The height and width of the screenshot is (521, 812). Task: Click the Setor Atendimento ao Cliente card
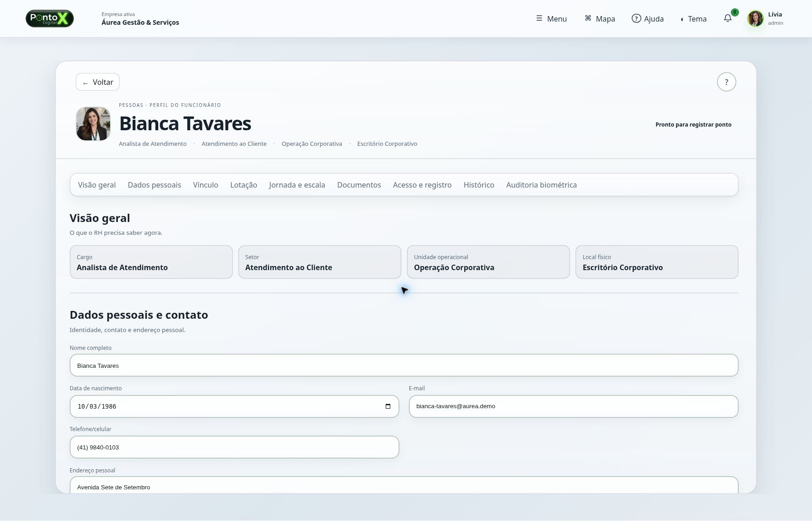[x=320, y=262]
